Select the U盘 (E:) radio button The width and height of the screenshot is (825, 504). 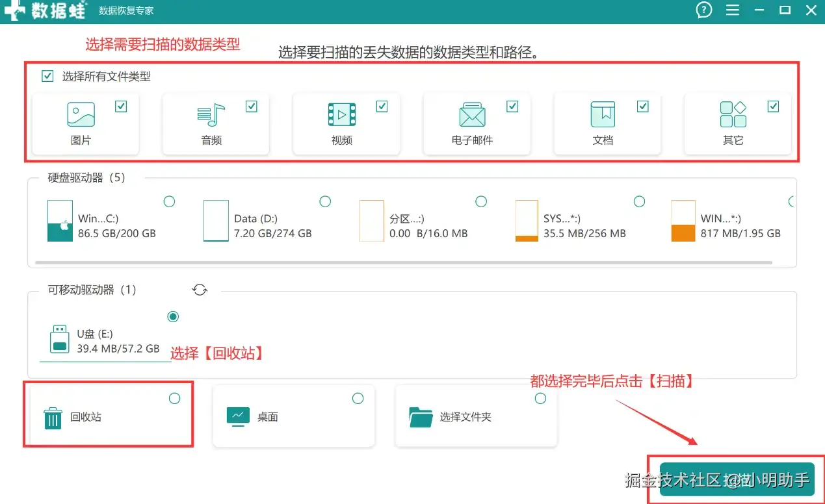(x=173, y=317)
